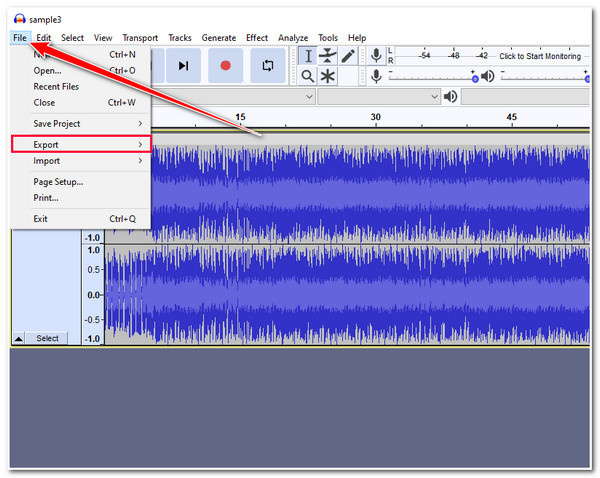Click the timeline ruler at 15 seconds
This screenshot has width=600, height=478.
click(x=240, y=117)
